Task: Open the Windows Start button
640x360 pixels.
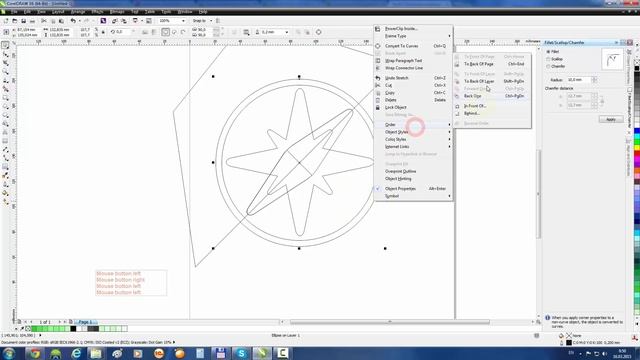Action: tap(9, 353)
